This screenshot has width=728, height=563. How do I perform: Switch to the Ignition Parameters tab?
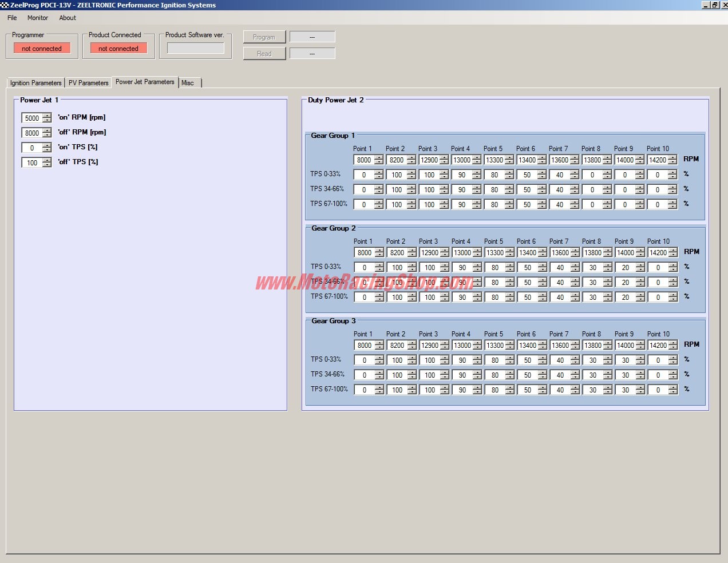35,83
